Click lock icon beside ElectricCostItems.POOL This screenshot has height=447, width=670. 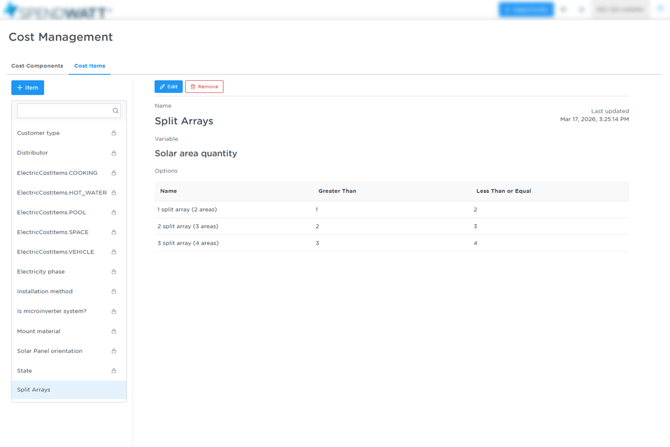[114, 212]
